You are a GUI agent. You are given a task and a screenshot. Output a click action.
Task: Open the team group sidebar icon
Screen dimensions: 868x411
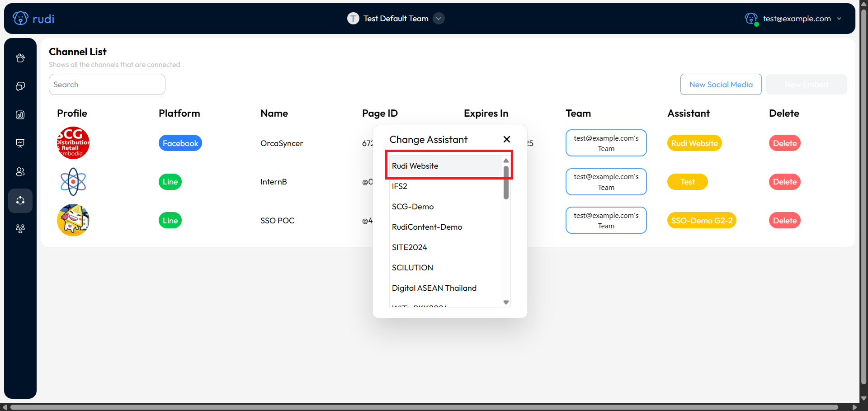[20, 229]
